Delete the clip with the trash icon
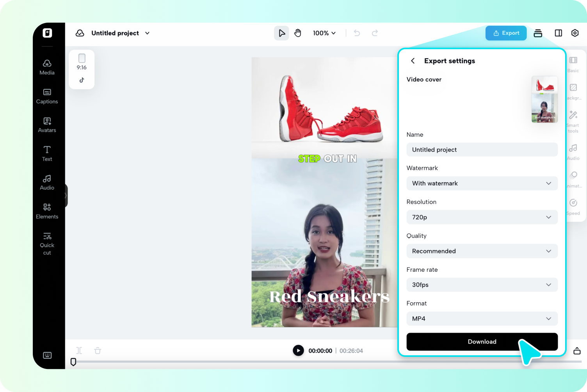 [x=98, y=351]
